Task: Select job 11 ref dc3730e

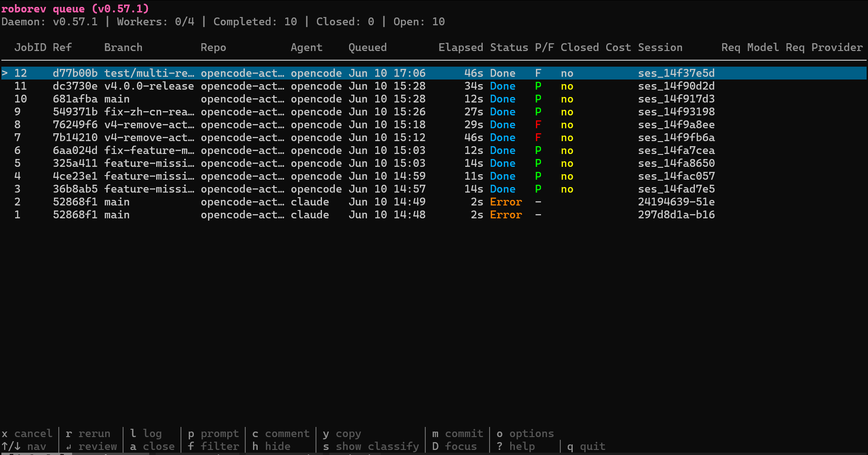Action: click(x=75, y=86)
